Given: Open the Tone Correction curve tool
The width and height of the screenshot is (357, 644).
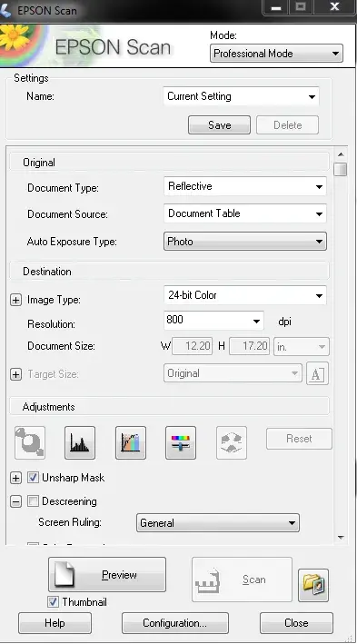Looking at the screenshot, I should point(131,442).
